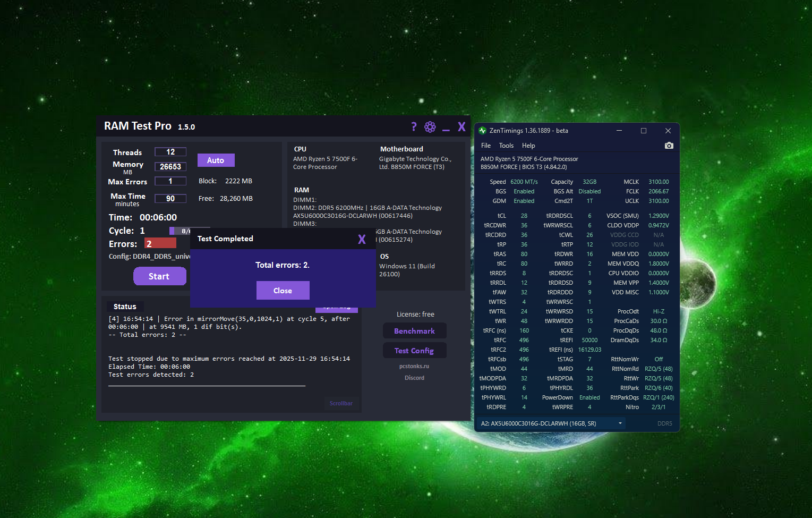Click the CLDO VDDP value 0.9472V
The height and width of the screenshot is (518, 812).
click(x=659, y=225)
